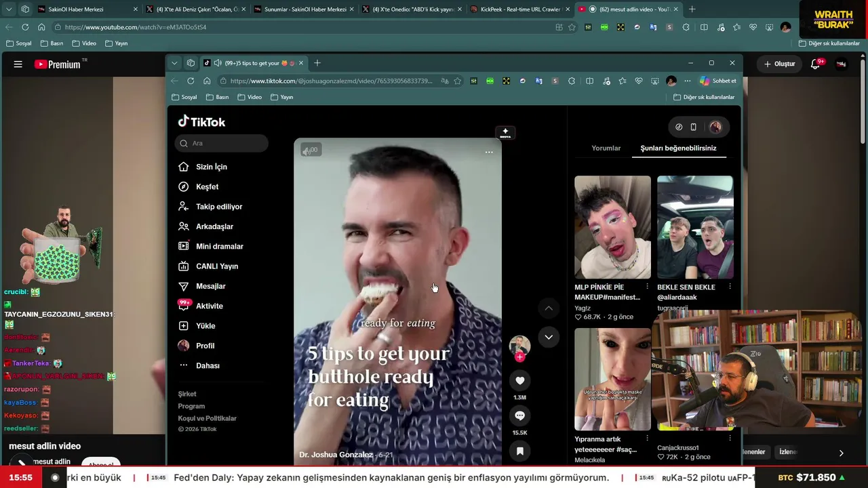Go to next TikTok video arrow
The width and height of the screenshot is (868, 488).
click(x=549, y=337)
